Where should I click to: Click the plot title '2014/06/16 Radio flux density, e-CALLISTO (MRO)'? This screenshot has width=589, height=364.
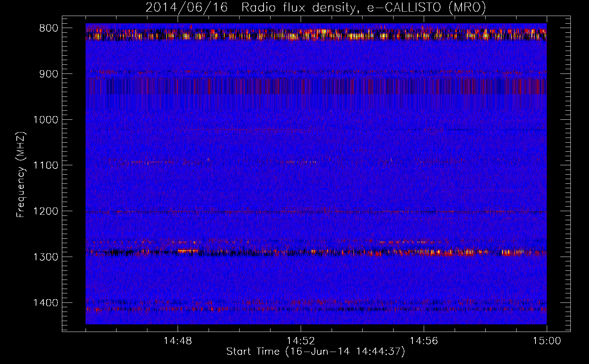(x=316, y=8)
